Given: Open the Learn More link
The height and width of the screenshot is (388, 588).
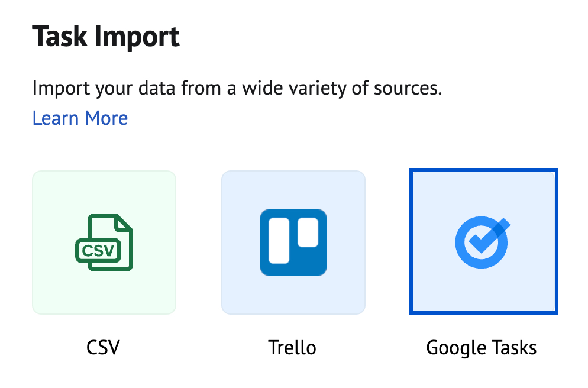Looking at the screenshot, I should point(80,118).
